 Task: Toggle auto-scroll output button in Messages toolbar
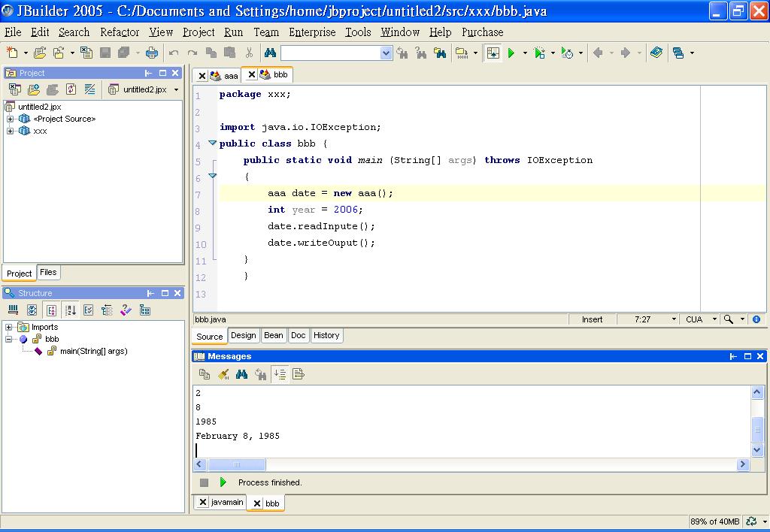280,374
